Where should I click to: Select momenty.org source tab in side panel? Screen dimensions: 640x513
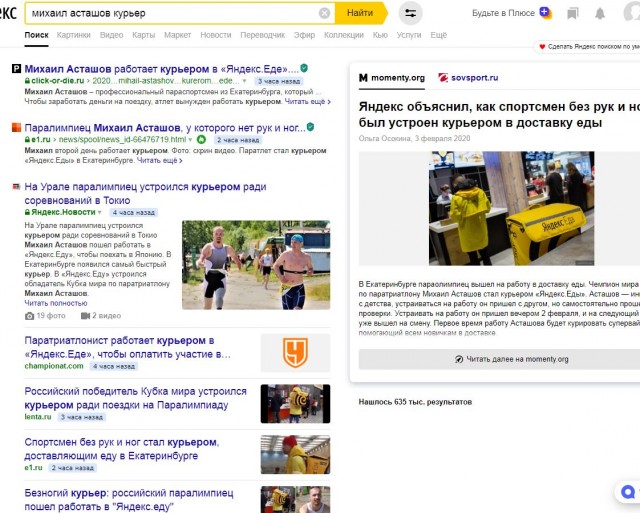click(392, 78)
